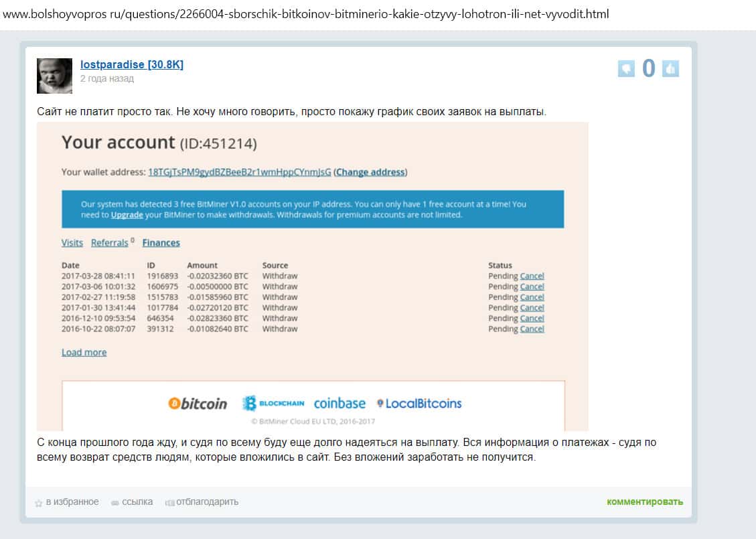
Task: Switch to the Visits tab
Action: click(x=72, y=243)
